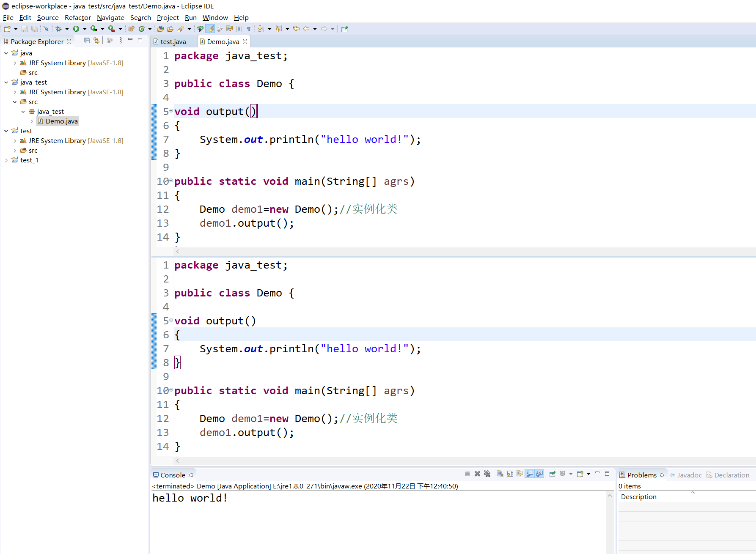Click lower editor horizontal scrollbar left arrow
This screenshot has height=554, width=756.
pos(177,461)
